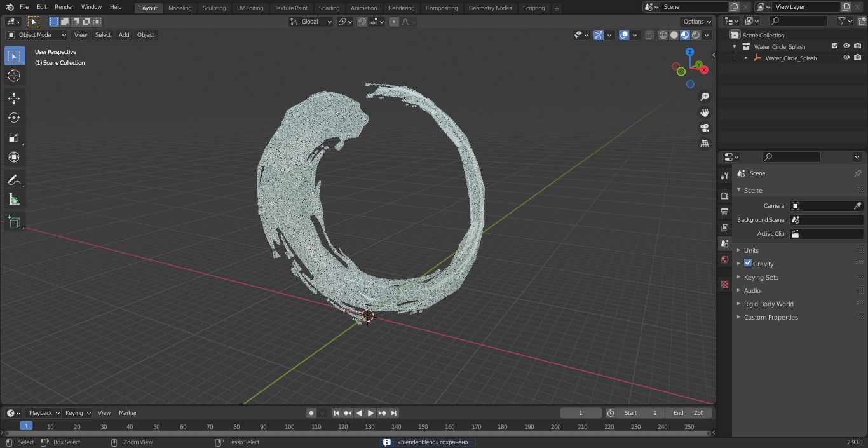
Task: Toggle the camera view icon in viewport
Action: (x=704, y=128)
